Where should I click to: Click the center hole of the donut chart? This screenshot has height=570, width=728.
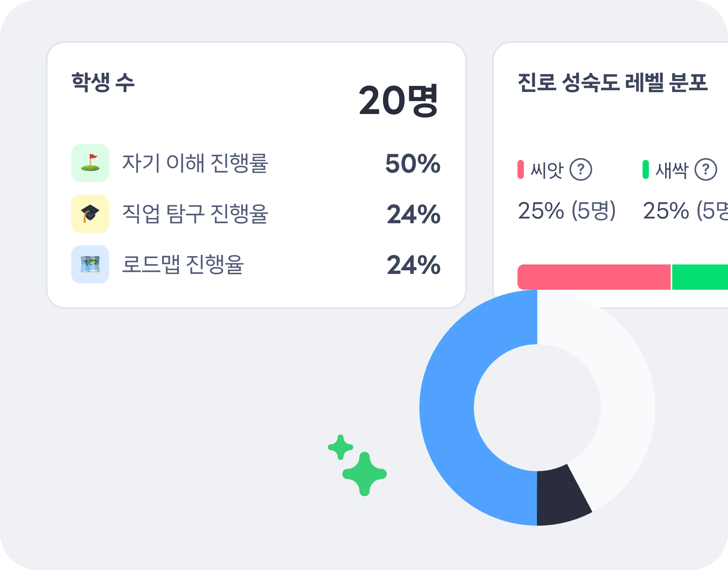(x=538, y=408)
